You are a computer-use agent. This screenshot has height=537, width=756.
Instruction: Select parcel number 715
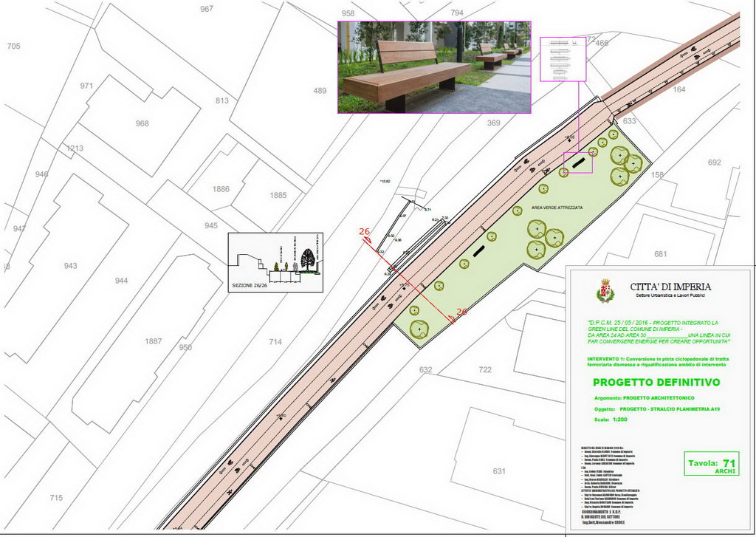click(x=56, y=498)
